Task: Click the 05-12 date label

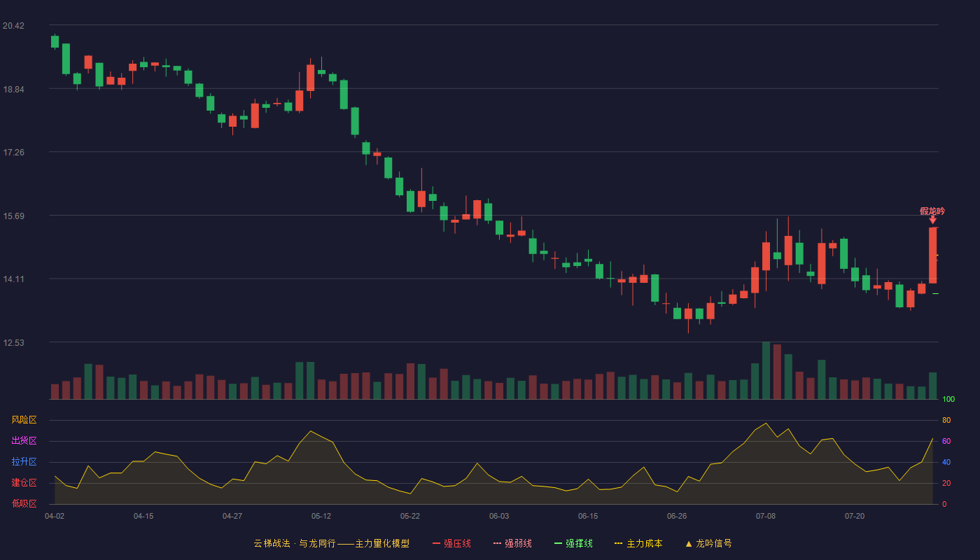Action: [x=321, y=516]
